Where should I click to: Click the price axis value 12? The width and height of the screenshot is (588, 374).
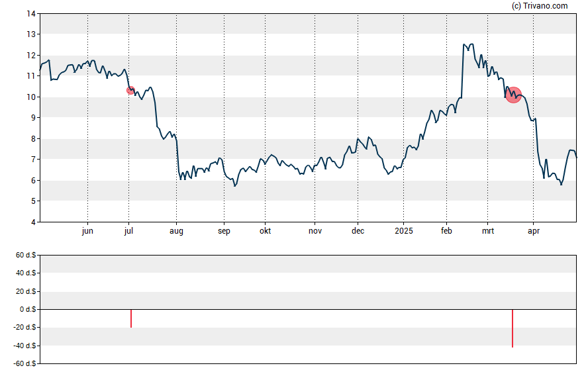pyautogui.click(x=31, y=56)
